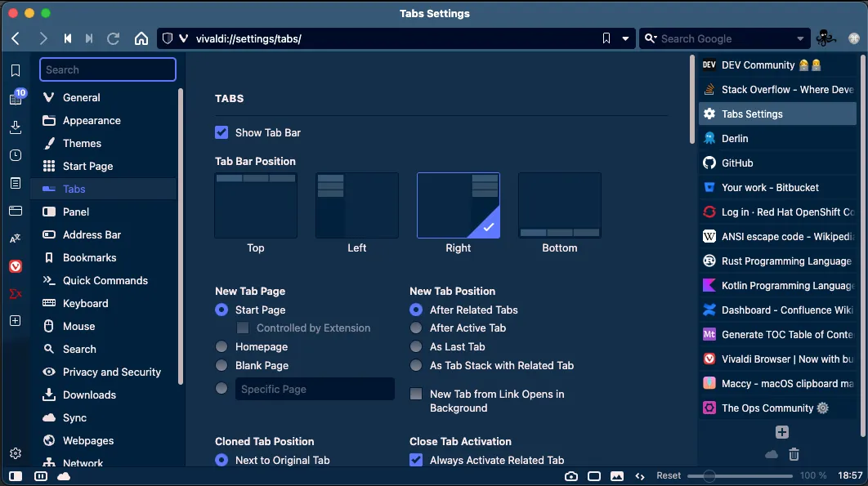Open the Downloads panel in the sidebar

(15, 128)
